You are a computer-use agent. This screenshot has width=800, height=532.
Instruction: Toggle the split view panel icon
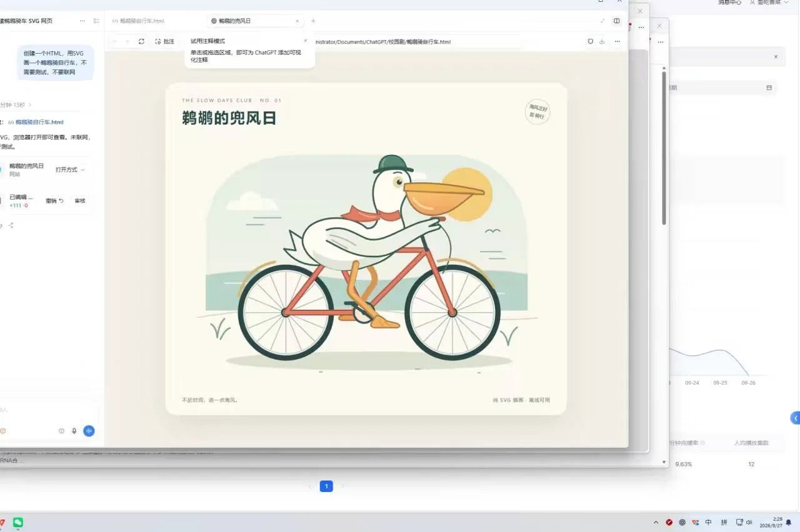pyautogui.click(x=617, y=21)
